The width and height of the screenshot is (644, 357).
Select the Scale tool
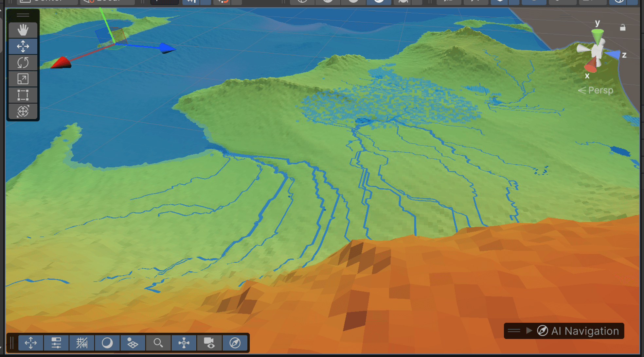(x=23, y=79)
